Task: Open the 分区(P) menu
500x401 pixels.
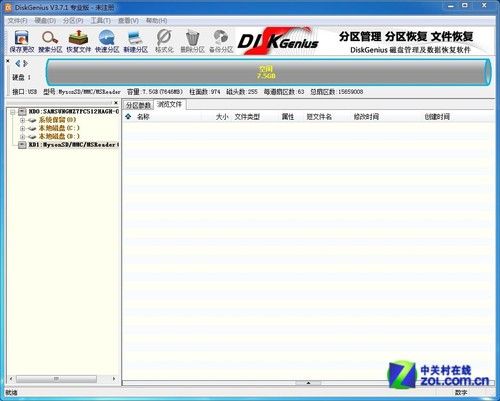Action: (x=73, y=21)
